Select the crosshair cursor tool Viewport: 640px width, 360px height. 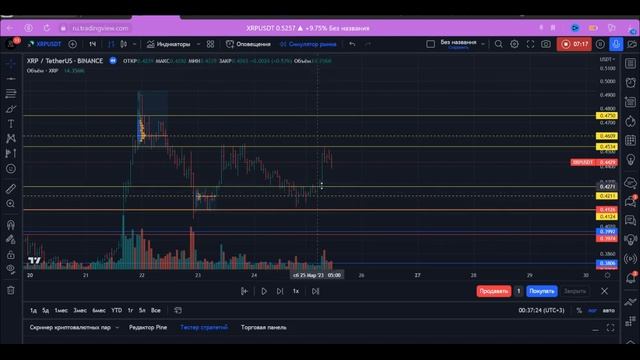click(11, 64)
